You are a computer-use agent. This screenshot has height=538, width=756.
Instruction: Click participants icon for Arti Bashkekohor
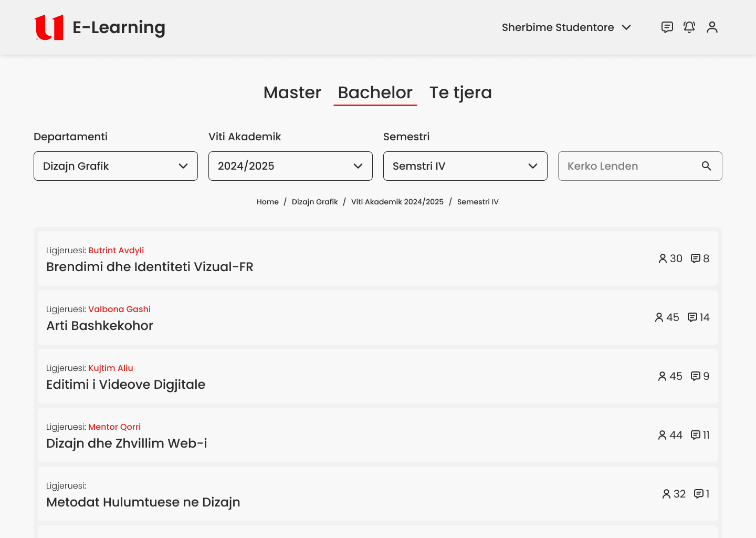pos(659,317)
